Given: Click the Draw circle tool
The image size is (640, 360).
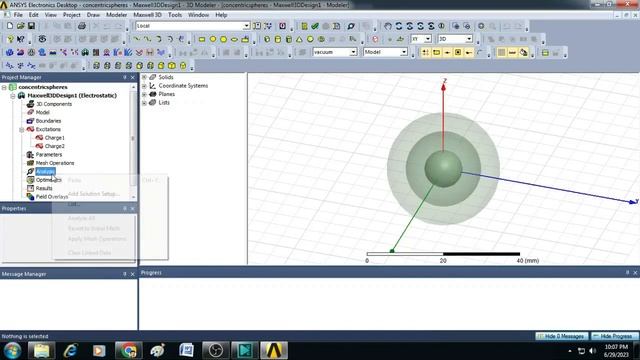Looking at the screenshot, I should click(213, 39).
